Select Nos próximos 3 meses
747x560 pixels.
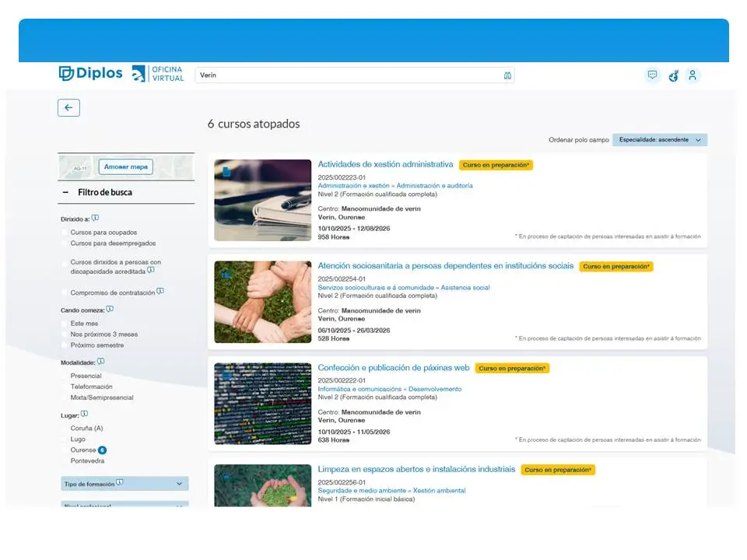65,334
